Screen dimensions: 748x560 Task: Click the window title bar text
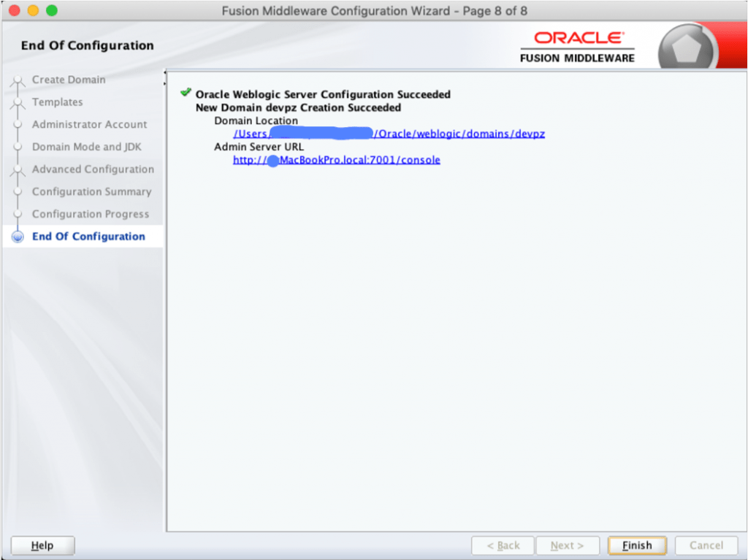375,10
